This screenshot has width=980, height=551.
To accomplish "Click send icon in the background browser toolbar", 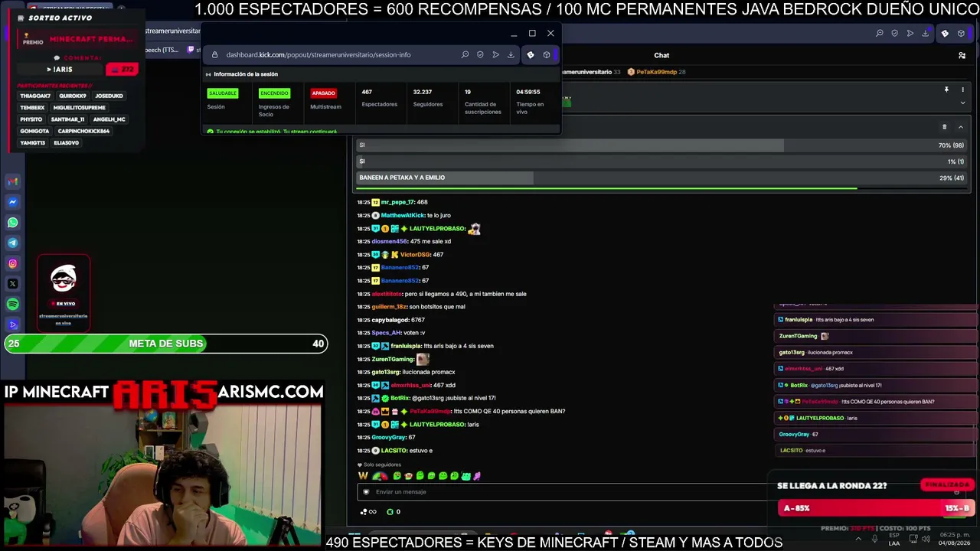I will click(x=910, y=33).
